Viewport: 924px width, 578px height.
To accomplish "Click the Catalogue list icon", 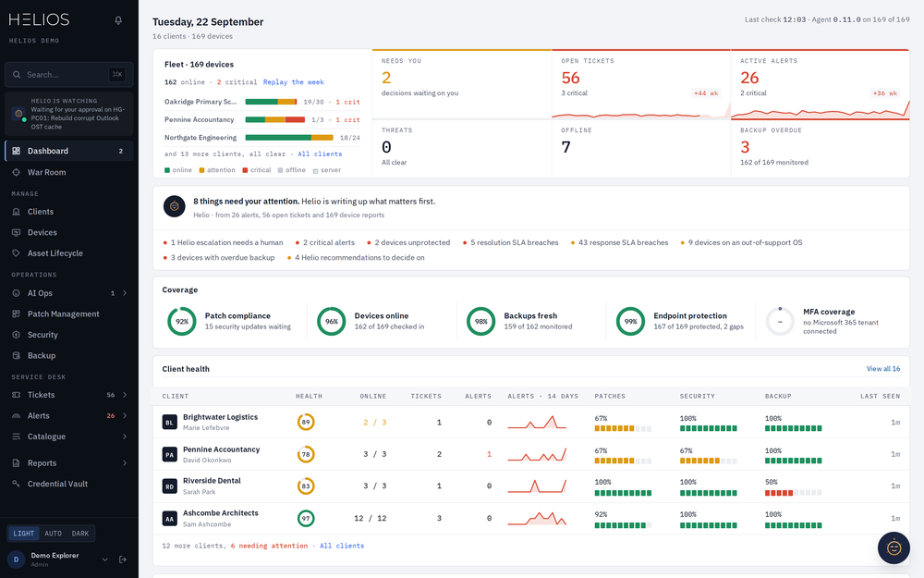I will point(16,437).
